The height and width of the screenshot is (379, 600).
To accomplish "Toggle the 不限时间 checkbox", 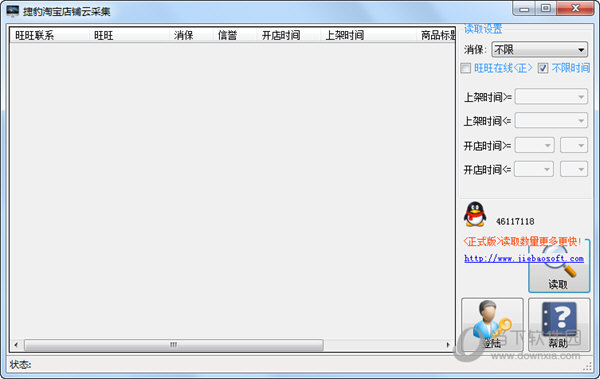I will 543,68.
